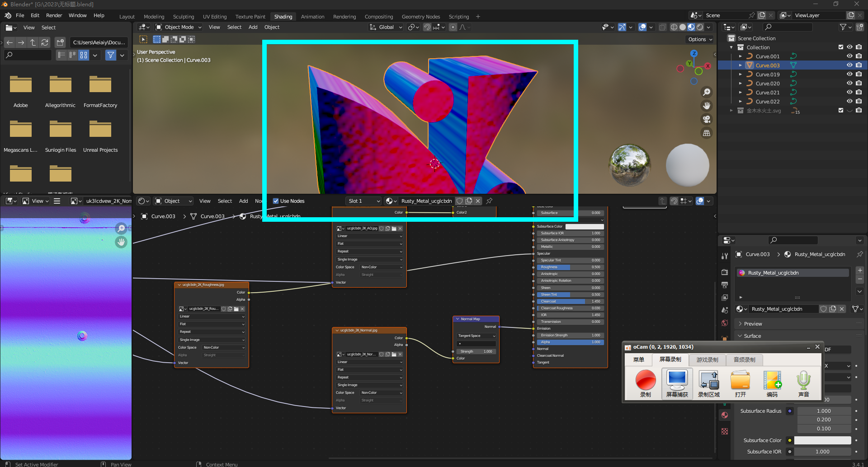Select Rusty_Metal_ucglcbdn in material slot list
The height and width of the screenshot is (467, 868).
[793, 273]
